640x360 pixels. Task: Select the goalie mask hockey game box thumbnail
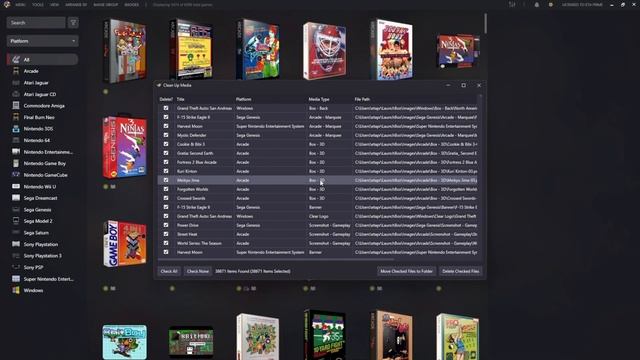pyautogui.click(x=324, y=51)
